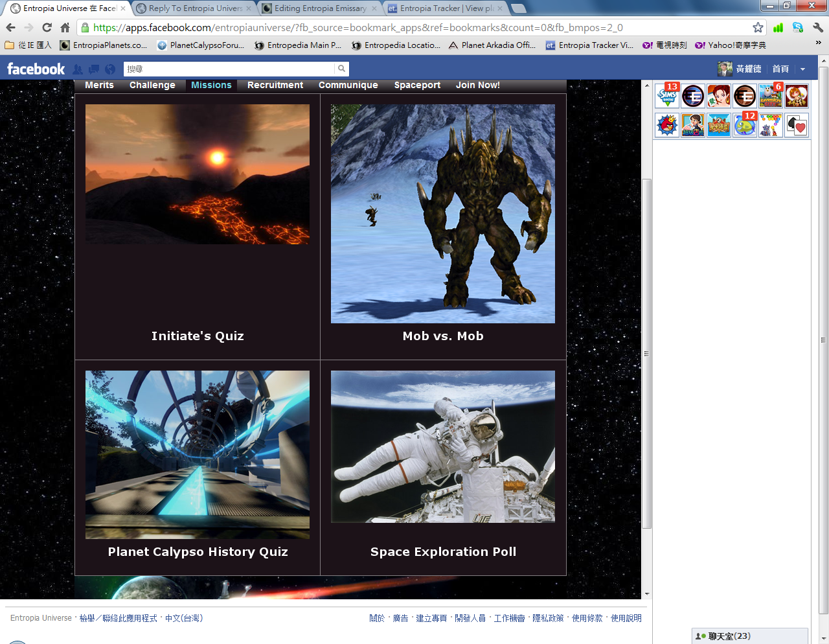Switch to Reply To Entropia Universe browser tab
Image resolution: width=829 pixels, height=644 pixels.
point(194,8)
